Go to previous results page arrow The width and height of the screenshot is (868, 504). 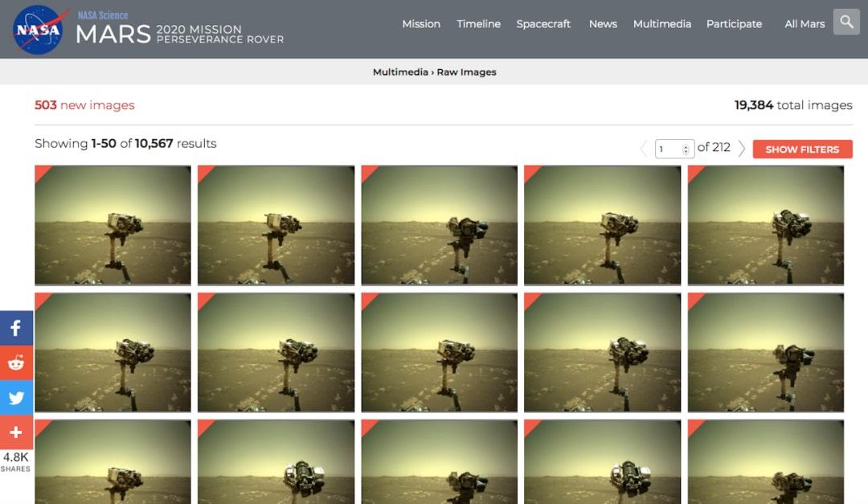click(x=643, y=149)
